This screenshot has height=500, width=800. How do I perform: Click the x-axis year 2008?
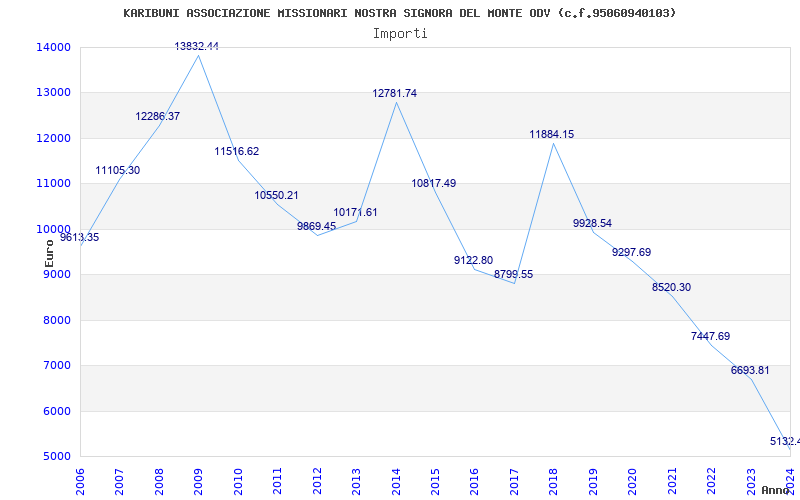point(159,481)
